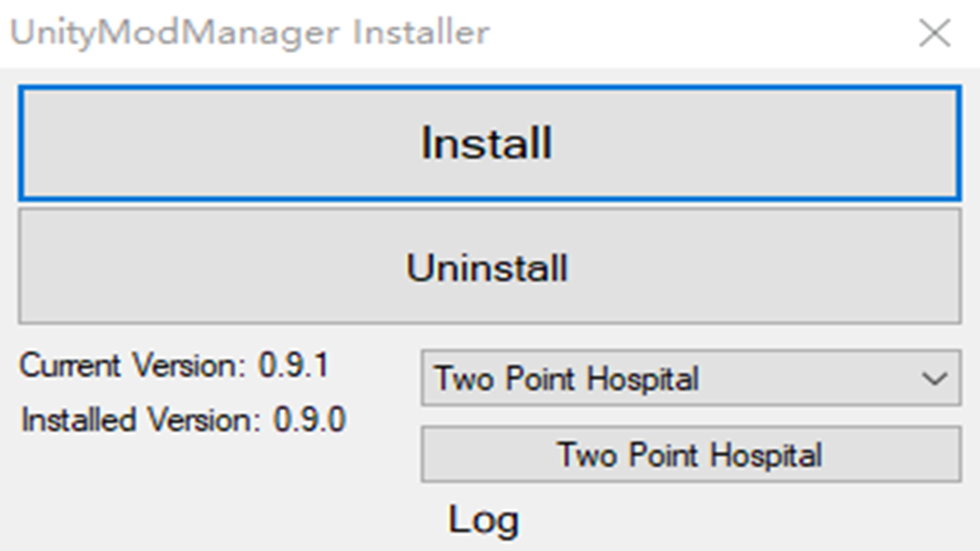Screen dimensions: 980x551
Task: Close the installer with the X icon
Action: [x=934, y=33]
